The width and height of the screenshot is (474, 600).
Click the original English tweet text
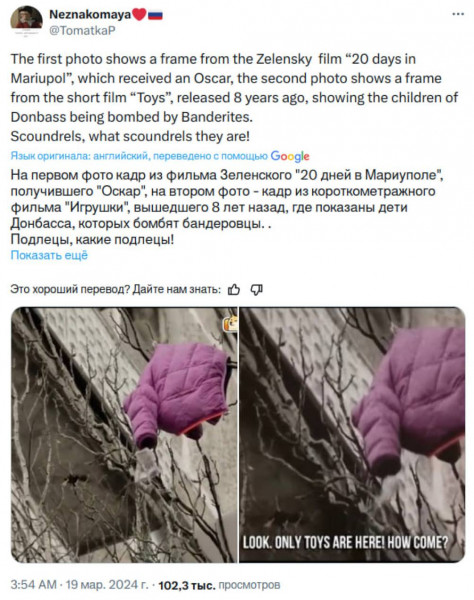234,98
